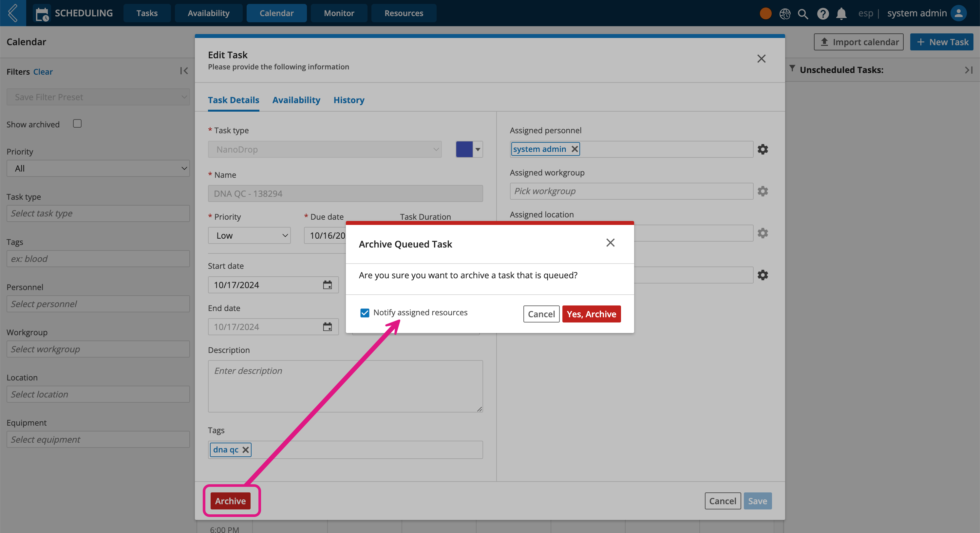The height and width of the screenshot is (533, 980).
Task: Click the Pick workgroup field
Action: pos(631,191)
